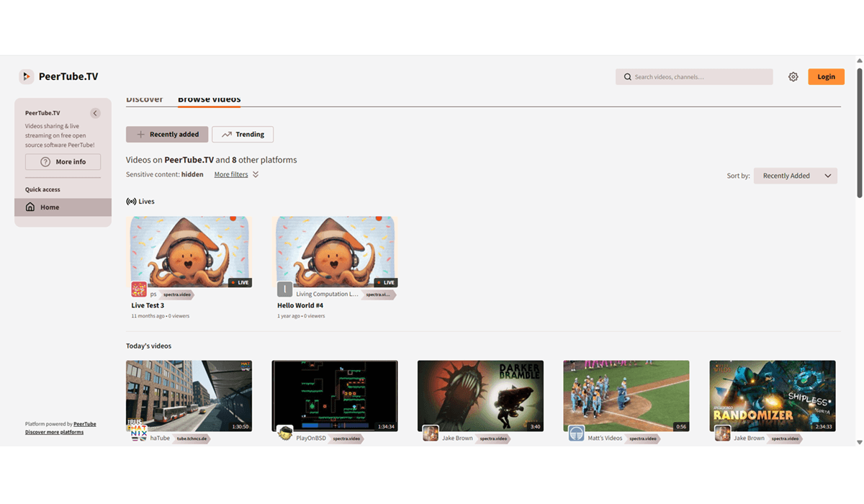Go to Home in Quick access

coord(63,207)
